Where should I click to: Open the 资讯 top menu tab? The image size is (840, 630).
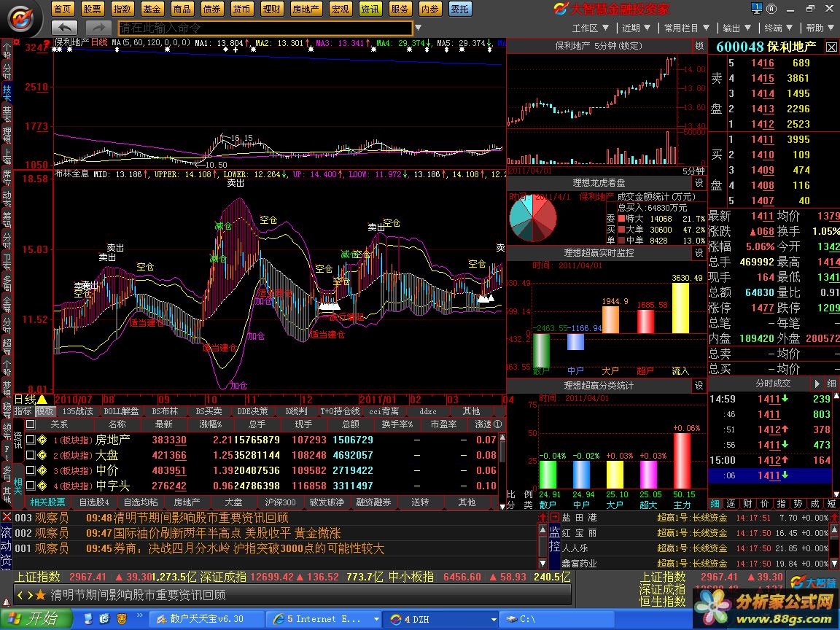(x=370, y=9)
